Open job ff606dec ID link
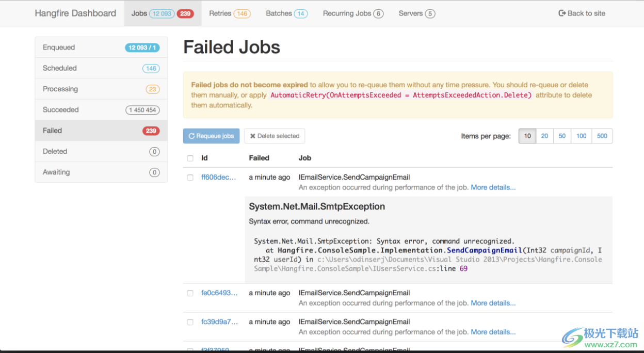 pyautogui.click(x=219, y=178)
